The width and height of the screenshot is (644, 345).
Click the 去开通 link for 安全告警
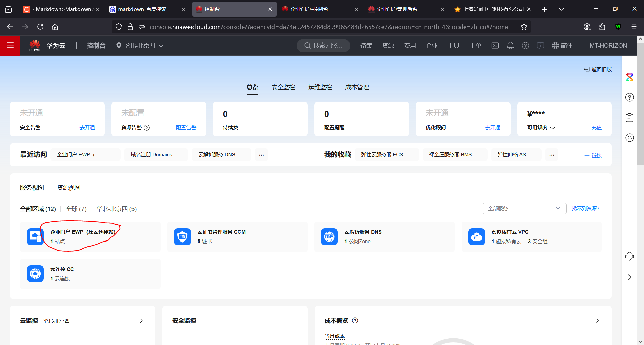point(87,128)
